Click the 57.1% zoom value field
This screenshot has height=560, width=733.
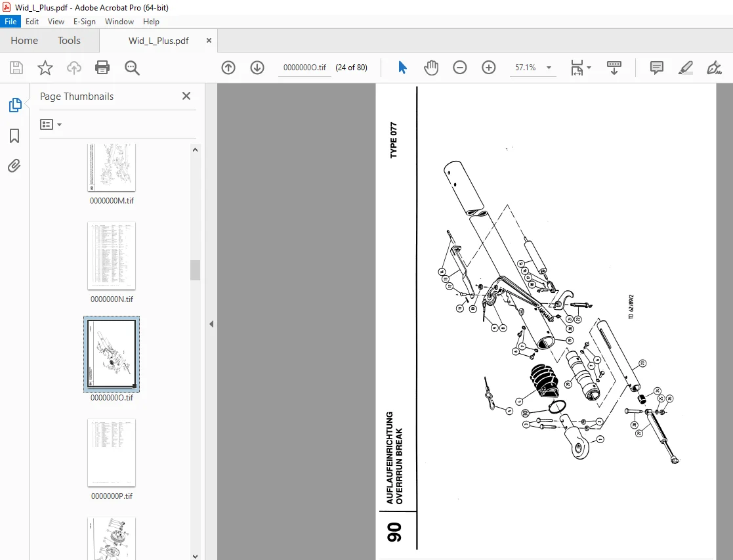526,68
